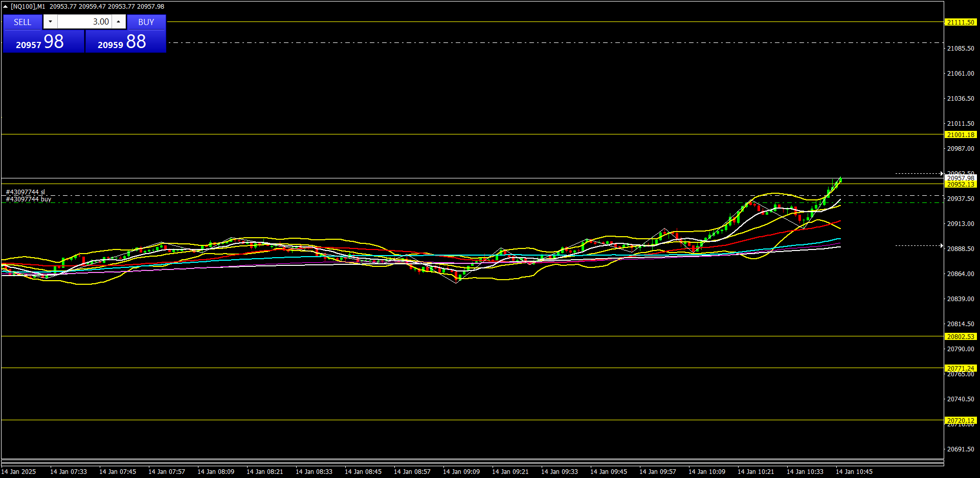
Task: Click the white 20957.98 current price label
Action: tap(961, 178)
